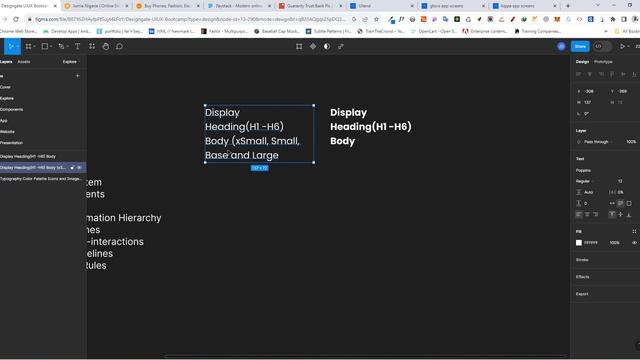Open the Resources tool

(x=92, y=47)
